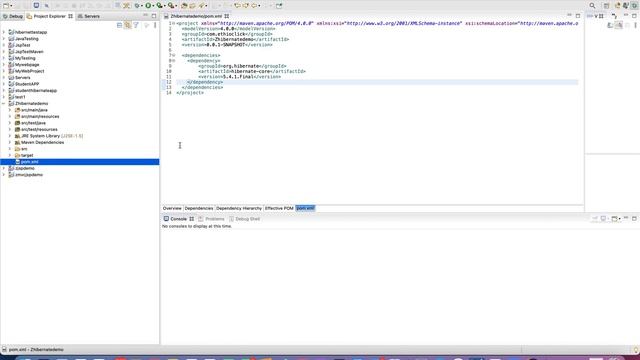
Task: Switch to the Dependencies tab of POM editor
Action: pyautogui.click(x=199, y=208)
